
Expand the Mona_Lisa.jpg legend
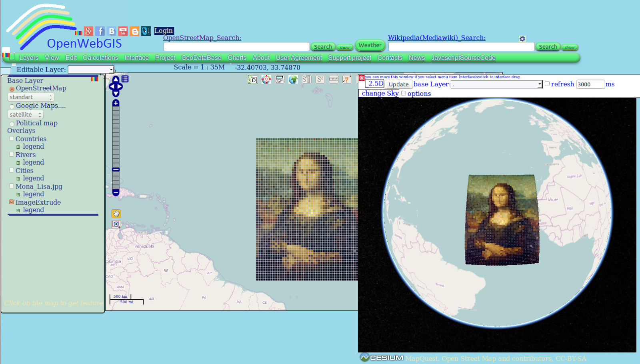pos(18,195)
